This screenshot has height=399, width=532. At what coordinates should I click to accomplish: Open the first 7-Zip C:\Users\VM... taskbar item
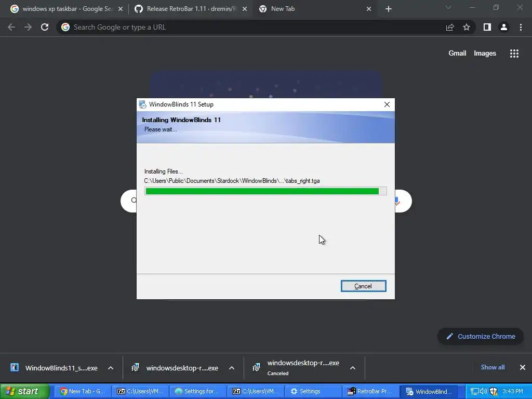point(140,391)
